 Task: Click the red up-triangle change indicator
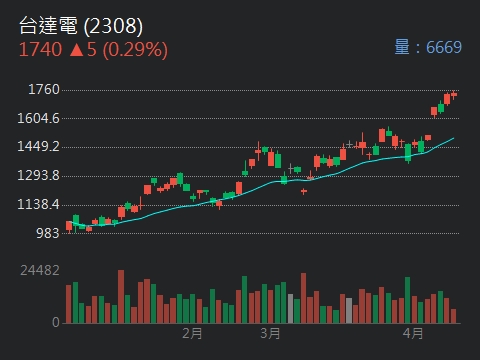77,50
